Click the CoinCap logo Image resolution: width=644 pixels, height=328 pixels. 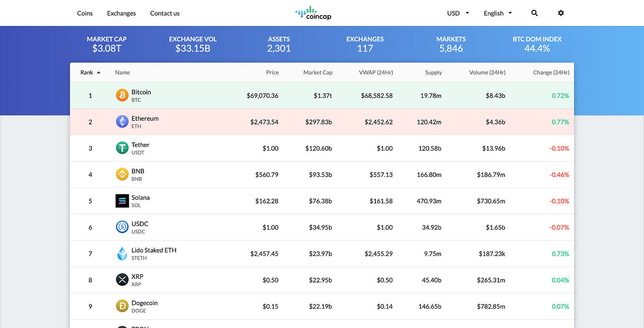(313, 13)
